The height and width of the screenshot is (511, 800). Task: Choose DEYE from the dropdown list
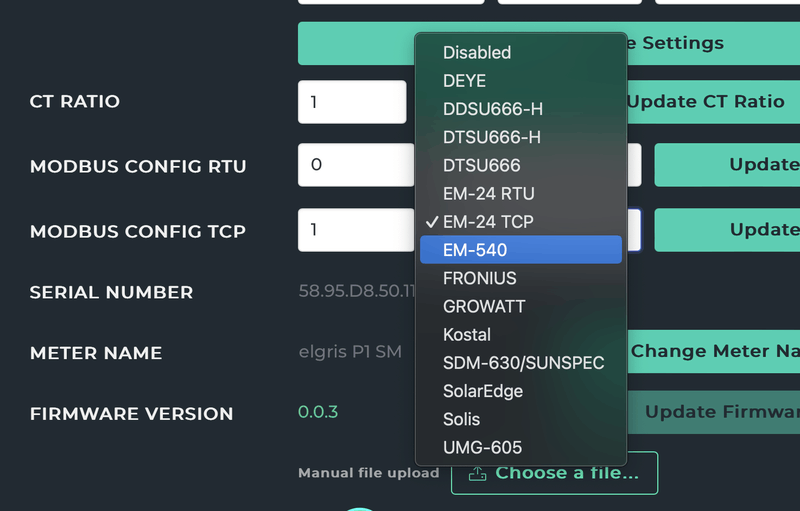(466, 80)
